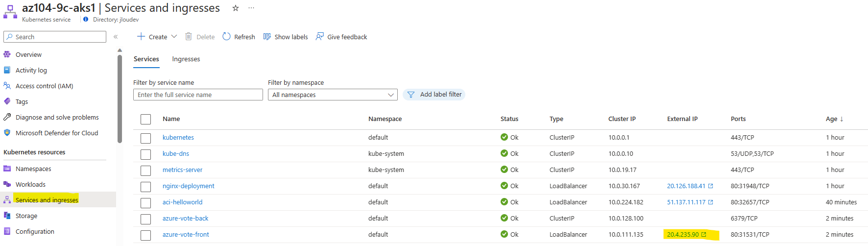Open the All namespaces filter dropdown
The width and height of the screenshot is (868, 246).
333,95
